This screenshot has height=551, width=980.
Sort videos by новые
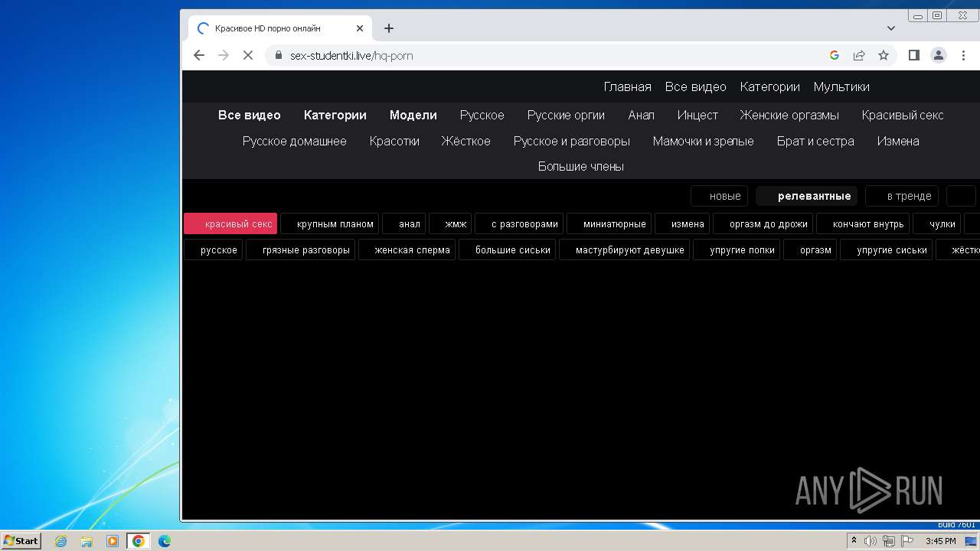pyautogui.click(x=719, y=196)
